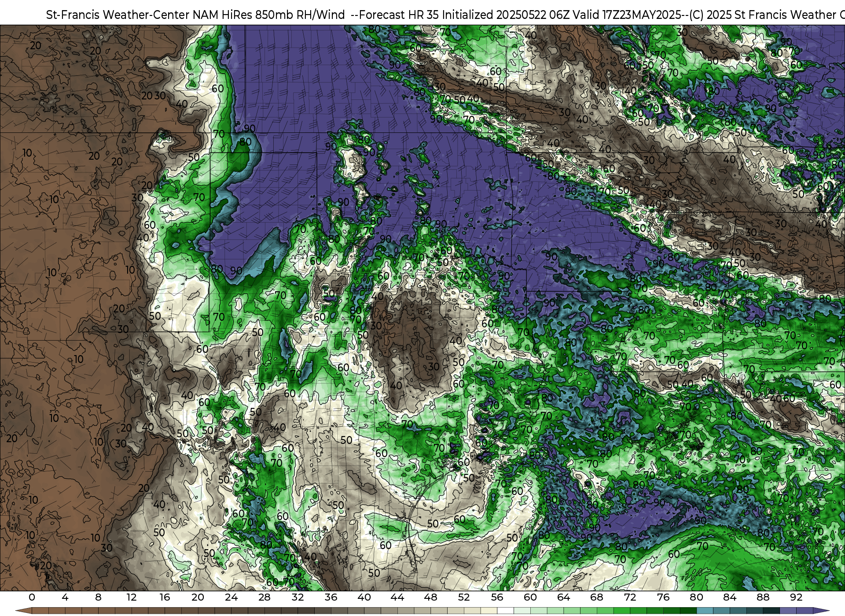The height and width of the screenshot is (616, 845).
Task: Click the colorbar scale label '28'
Action: point(264,597)
